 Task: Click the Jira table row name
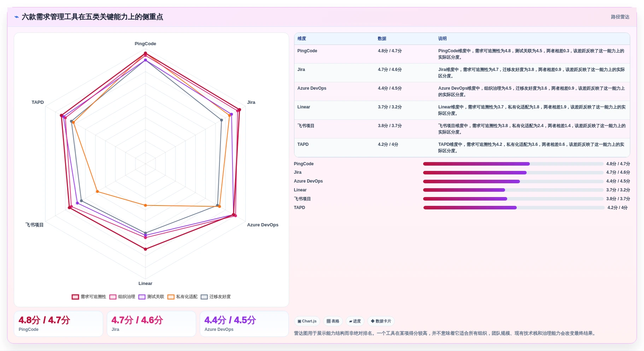pos(301,70)
